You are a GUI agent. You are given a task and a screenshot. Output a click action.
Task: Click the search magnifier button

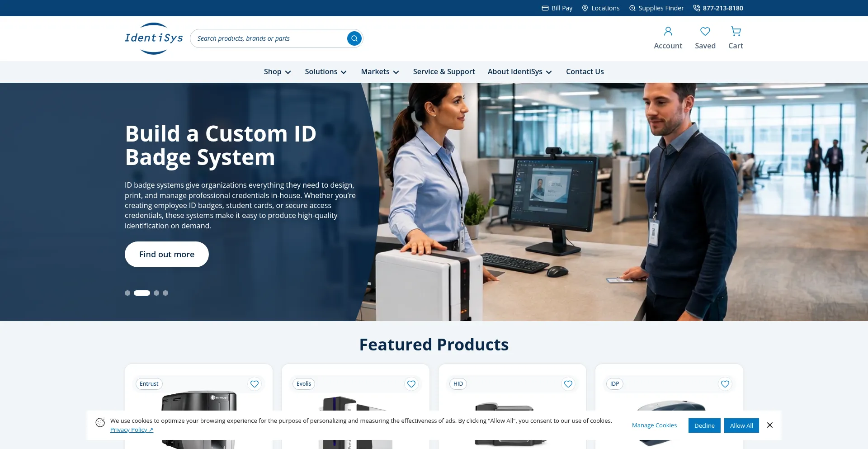click(x=354, y=38)
